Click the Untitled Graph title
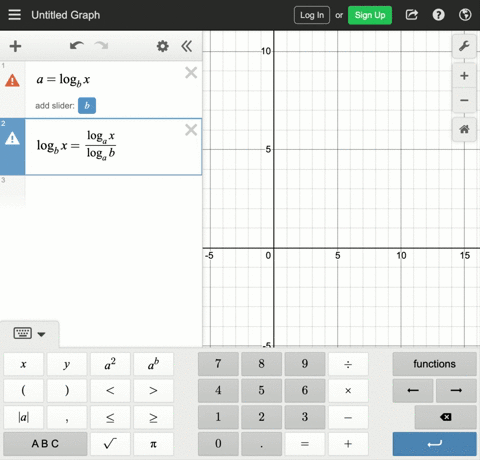Screen dimensions: 480x460 [x=66, y=15]
